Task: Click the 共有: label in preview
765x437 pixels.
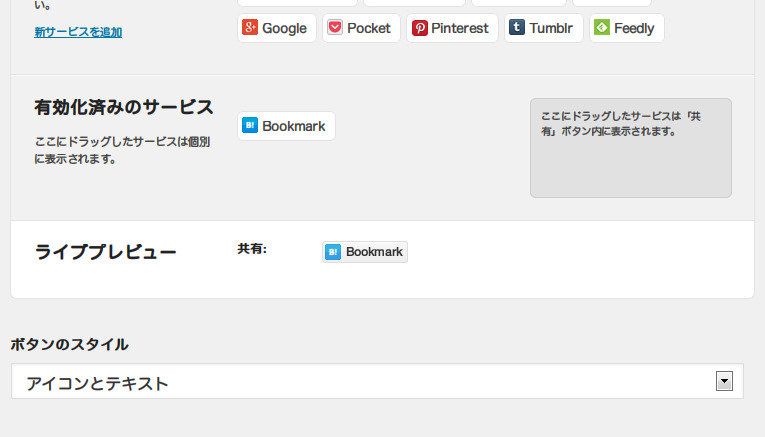Action: [x=252, y=249]
